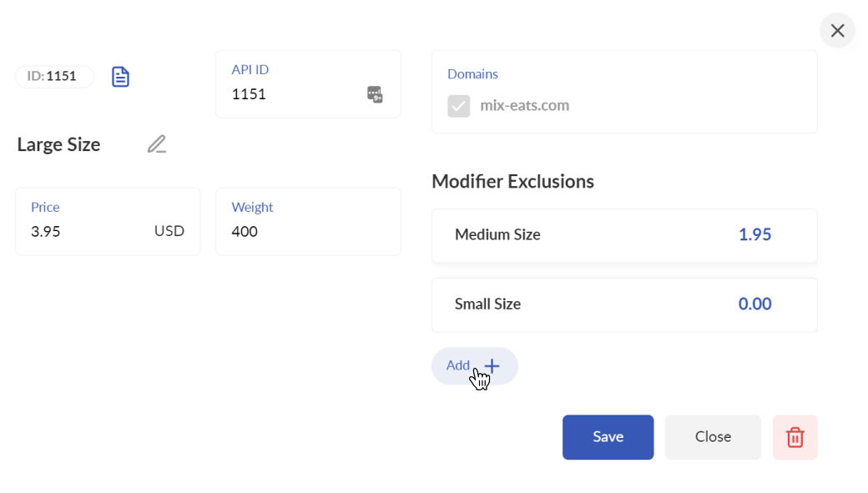Edit the Large Size name with pencil icon
Screen dimensions: 868x493
point(157,143)
